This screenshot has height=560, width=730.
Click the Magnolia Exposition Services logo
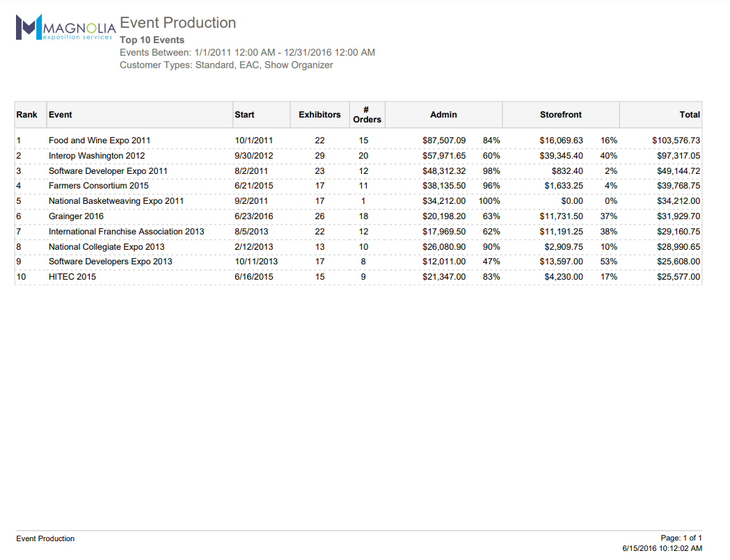point(65,28)
